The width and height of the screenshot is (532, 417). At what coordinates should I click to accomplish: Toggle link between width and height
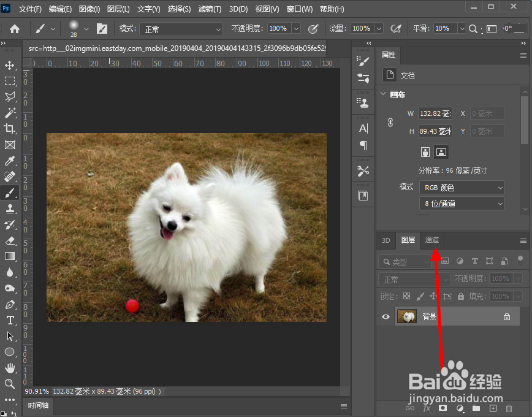point(390,122)
